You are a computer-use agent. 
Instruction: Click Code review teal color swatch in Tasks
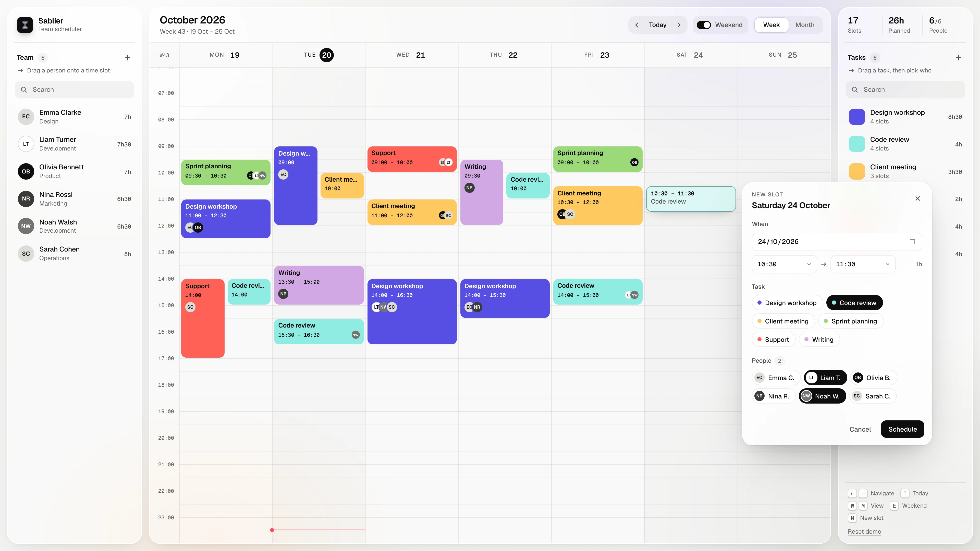857,144
